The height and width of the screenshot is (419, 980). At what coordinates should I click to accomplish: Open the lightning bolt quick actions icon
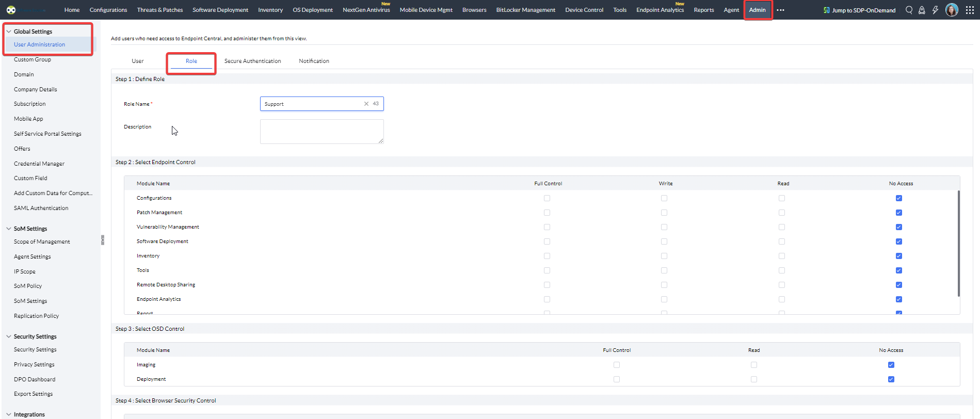[935, 10]
